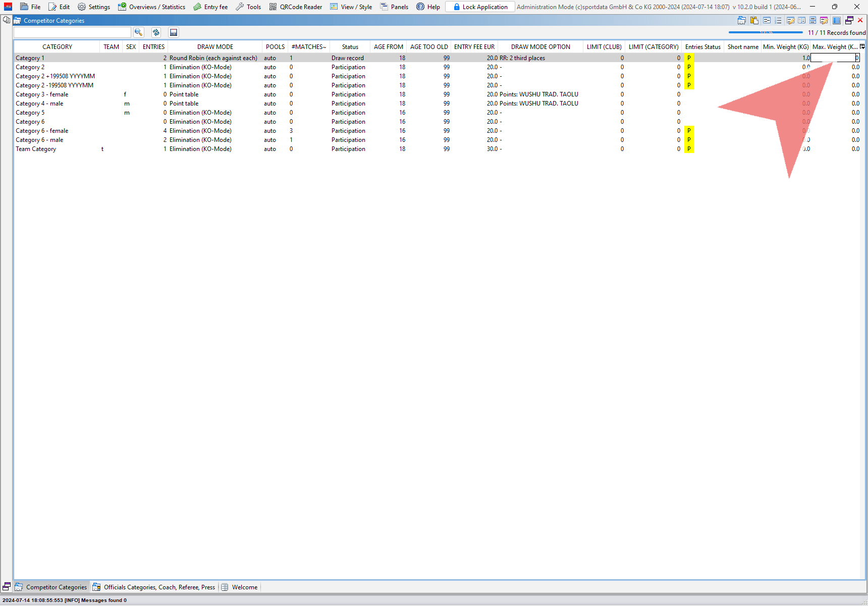Open the Overviews / Statistics menu

click(x=151, y=7)
